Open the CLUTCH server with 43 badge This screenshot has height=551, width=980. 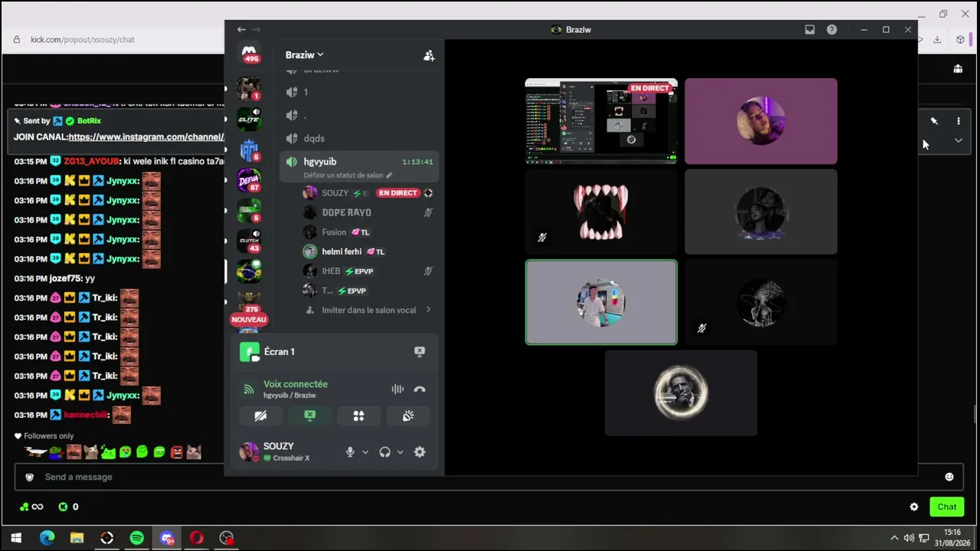[249, 240]
